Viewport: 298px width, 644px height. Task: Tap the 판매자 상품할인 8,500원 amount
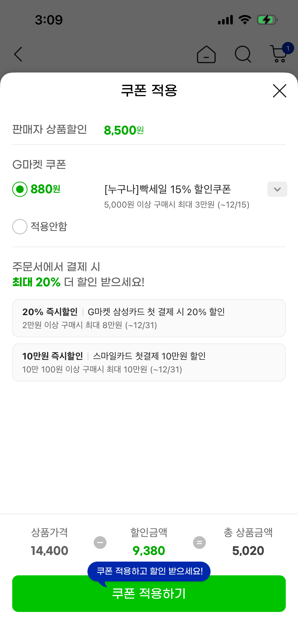(x=124, y=130)
